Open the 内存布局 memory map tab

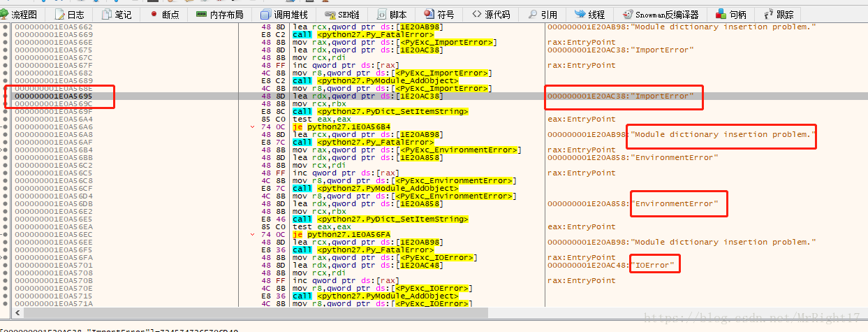221,14
